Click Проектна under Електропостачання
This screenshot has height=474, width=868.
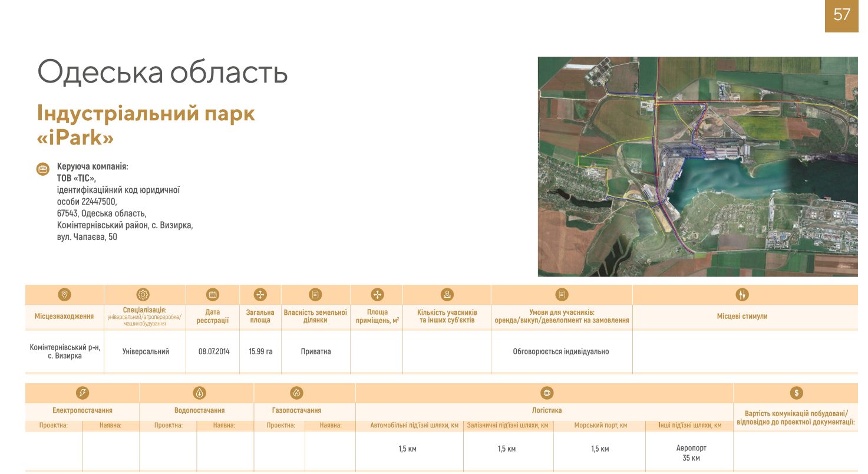tap(54, 425)
